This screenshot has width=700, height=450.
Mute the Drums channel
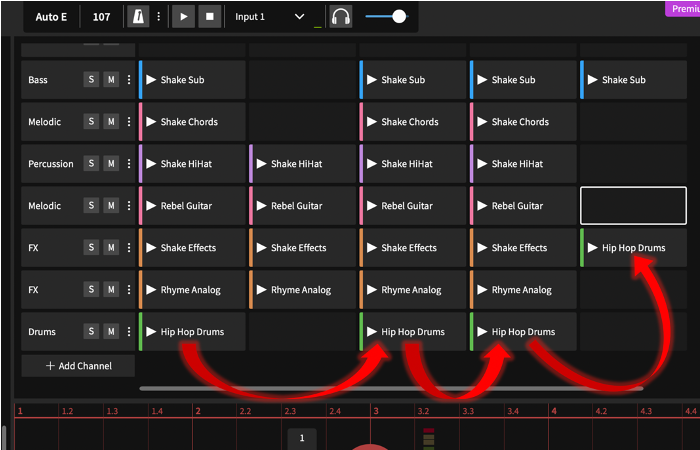click(x=111, y=332)
